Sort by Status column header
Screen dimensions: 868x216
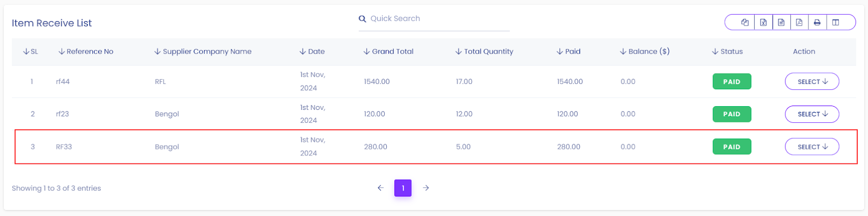tap(727, 51)
